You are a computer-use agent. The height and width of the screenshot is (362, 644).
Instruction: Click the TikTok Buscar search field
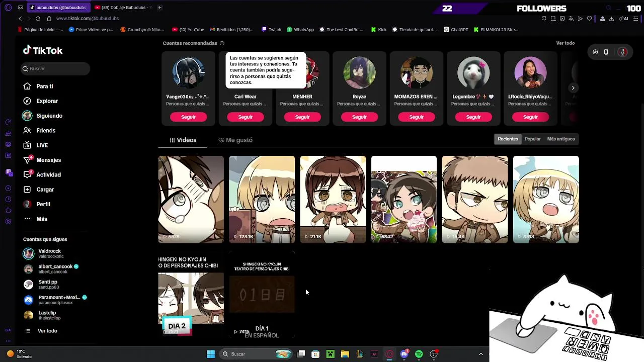(55, 69)
